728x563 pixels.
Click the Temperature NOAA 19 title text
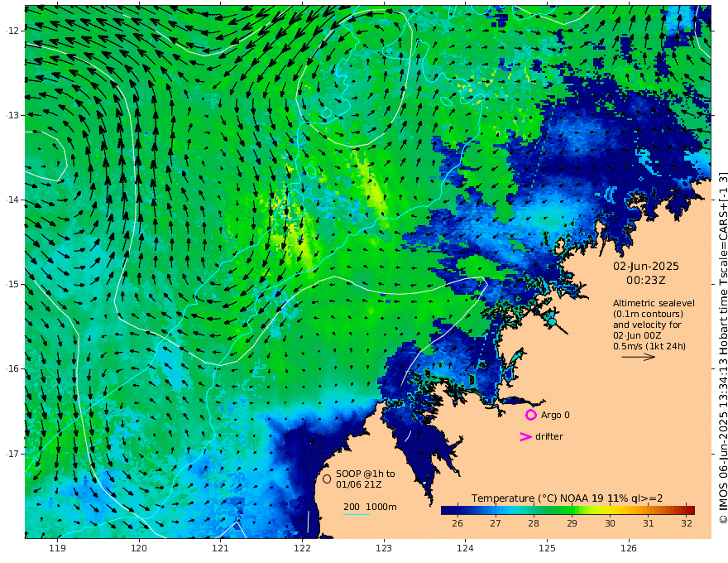[x=567, y=498]
